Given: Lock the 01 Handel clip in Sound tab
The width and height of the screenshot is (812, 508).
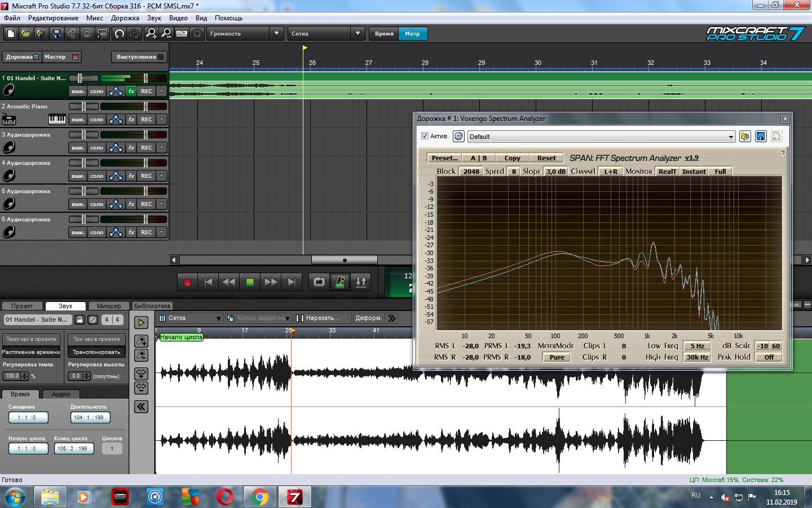Looking at the screenshot, I should (x=80, y=319).
